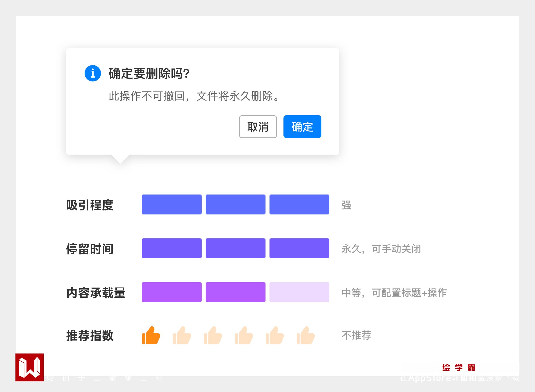The width and height of the screenshot is (535, 392).
Task: Click first blue bar of 吸引程度
Action: (171, 204)
